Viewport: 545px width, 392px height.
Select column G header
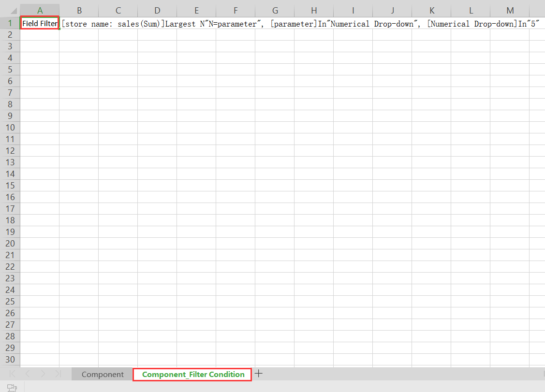275,11
